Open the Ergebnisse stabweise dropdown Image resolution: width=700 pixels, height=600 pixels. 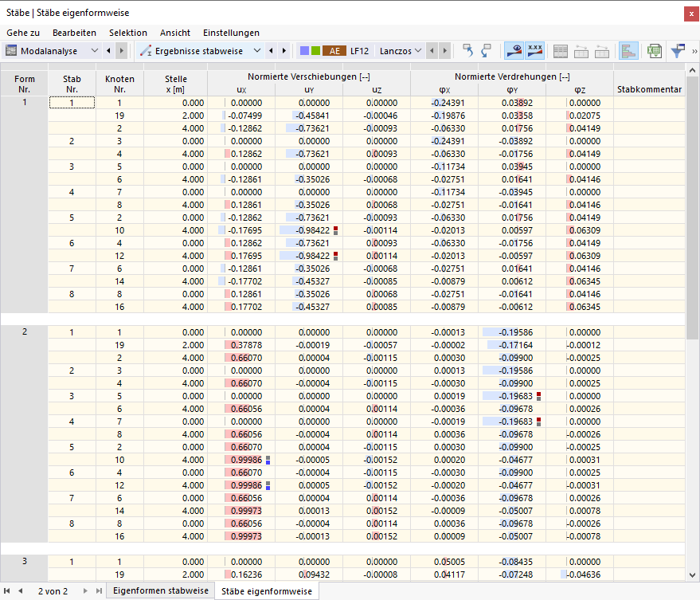tap(257, 51)
